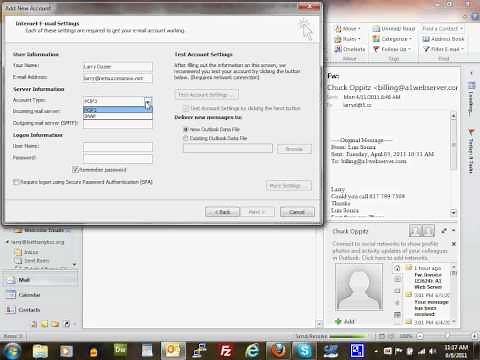This screenshot has width=480, height=360.
Task: Open FileZilla from the taskbar
Action: (x=226, y=351)
